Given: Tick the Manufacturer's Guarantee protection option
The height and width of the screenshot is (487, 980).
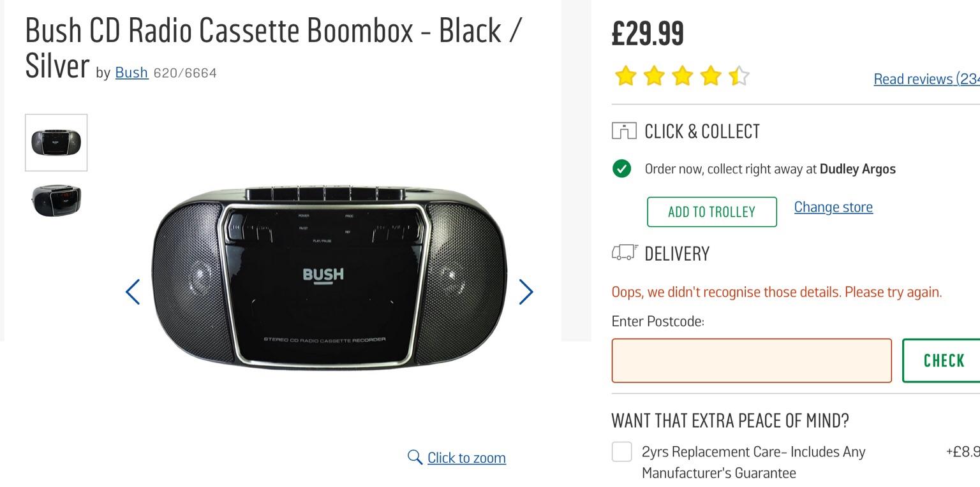Looking at the screenshot, I should pyautogui.click(x=621, y=451).
